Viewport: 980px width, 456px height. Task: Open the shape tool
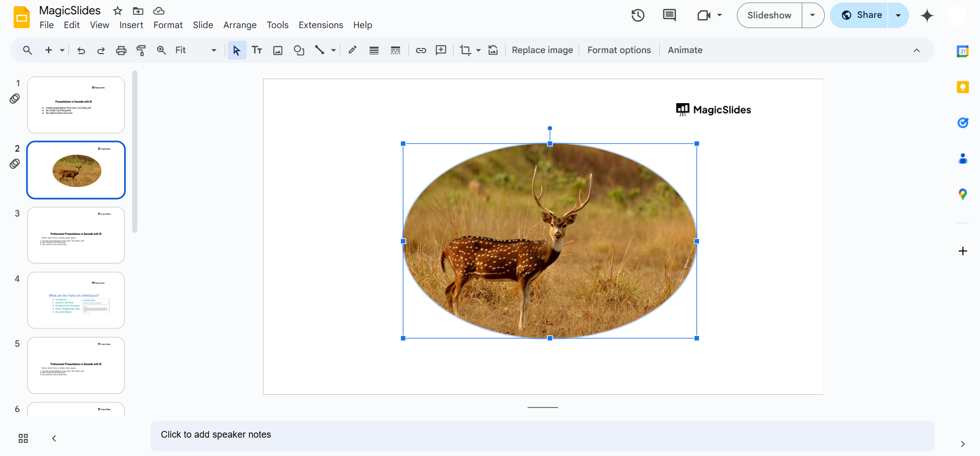(x=299, y=50)
